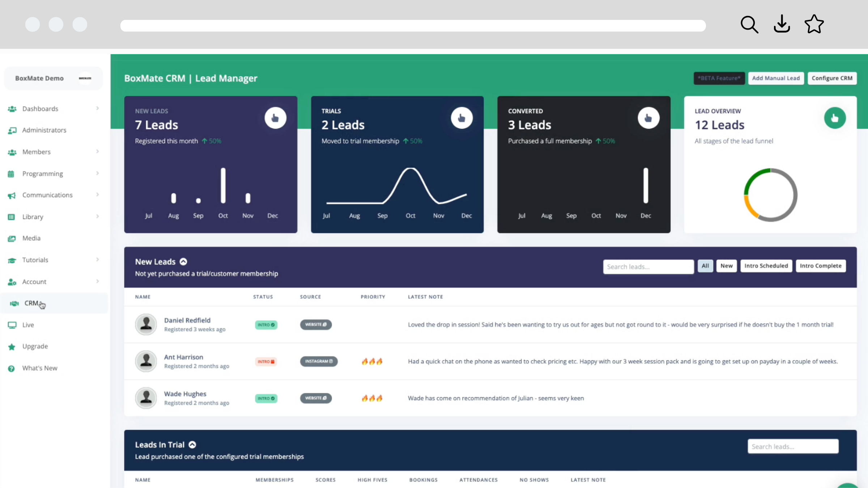Open Configure CRM settings

832,78
